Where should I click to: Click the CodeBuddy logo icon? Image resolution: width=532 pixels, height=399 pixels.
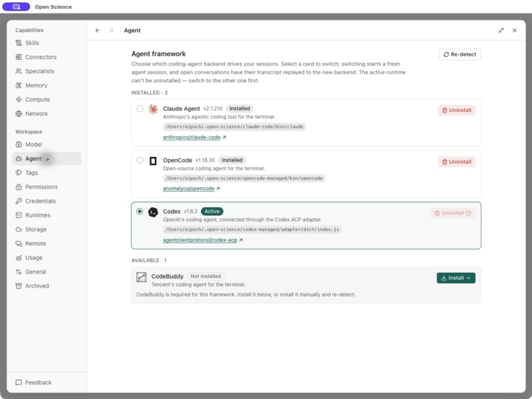tap(141, 277)
